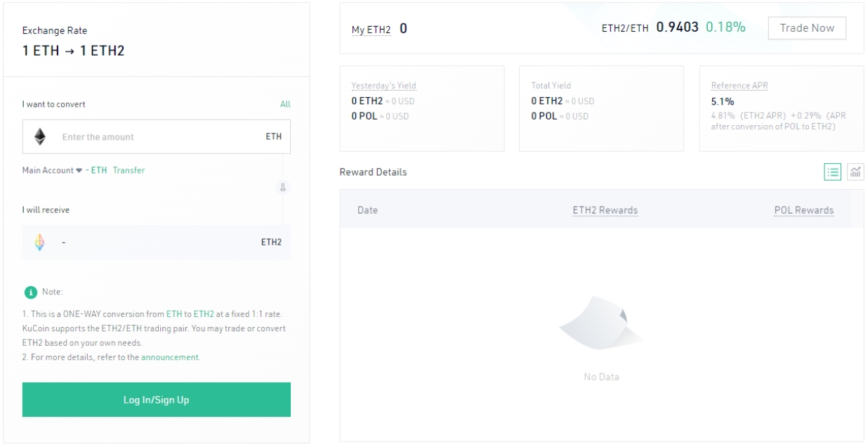Click the Enter the amount input field
Screen dimensions: 868x445
[x=140, y=137]
